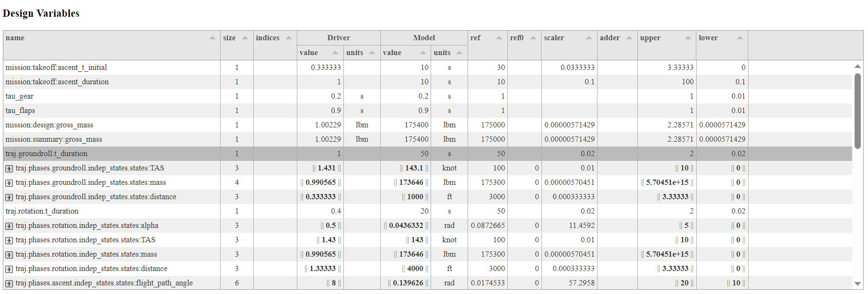Screen dimensions: 868x294
Task: Expand traj.phases.groundroll states:distance row
Action: coord(9,197)
